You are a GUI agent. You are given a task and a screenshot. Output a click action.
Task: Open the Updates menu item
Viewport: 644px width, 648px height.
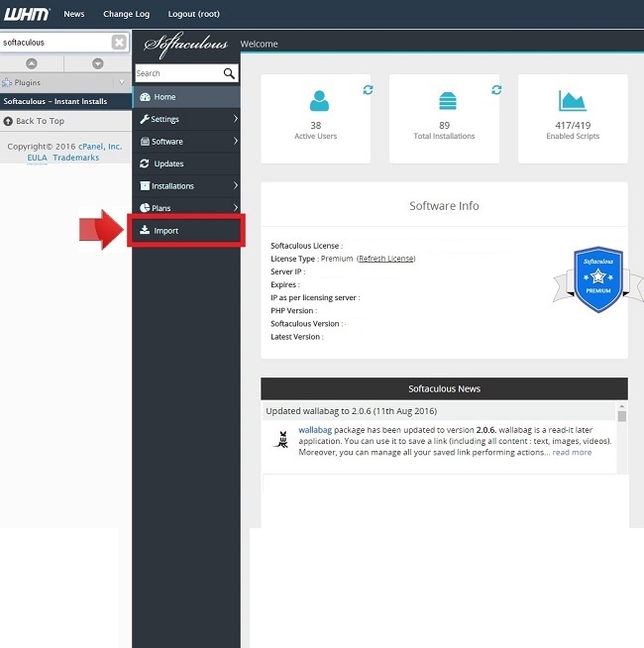coord(186,163)
